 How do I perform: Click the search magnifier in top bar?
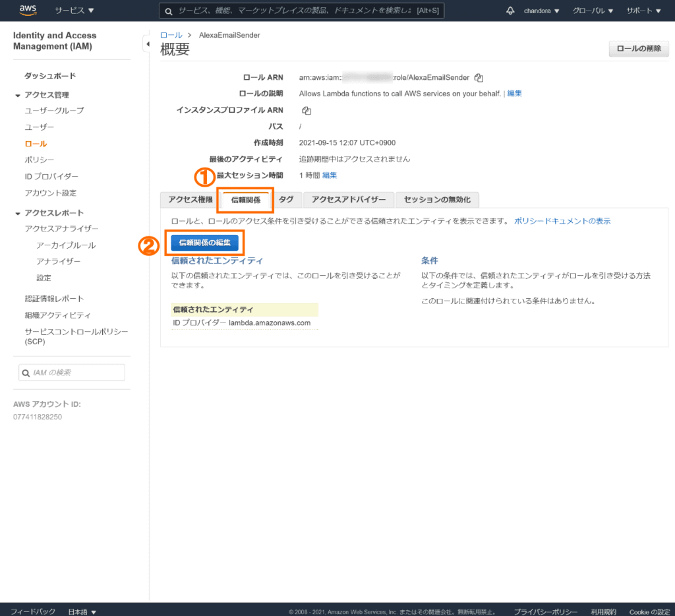tap(169, 11)
